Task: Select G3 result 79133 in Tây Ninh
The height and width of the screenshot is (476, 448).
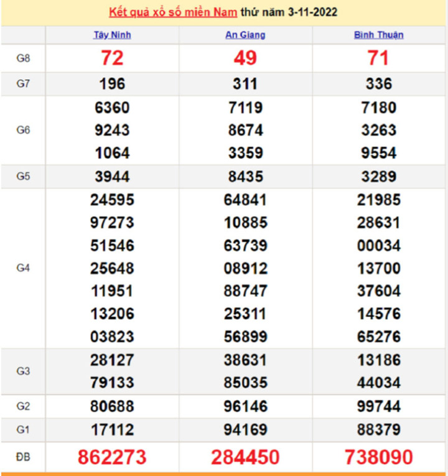Action: [112, 383]
